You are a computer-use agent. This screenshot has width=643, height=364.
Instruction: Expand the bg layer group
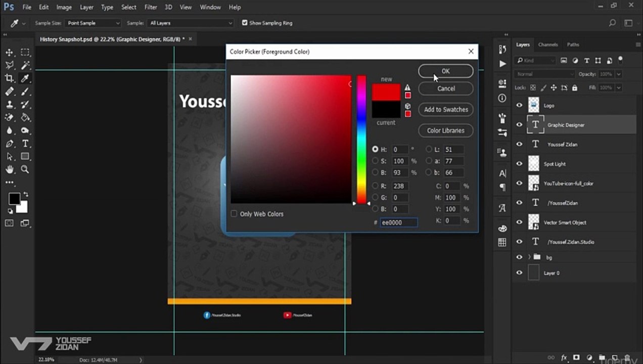[x=529, y=257]
